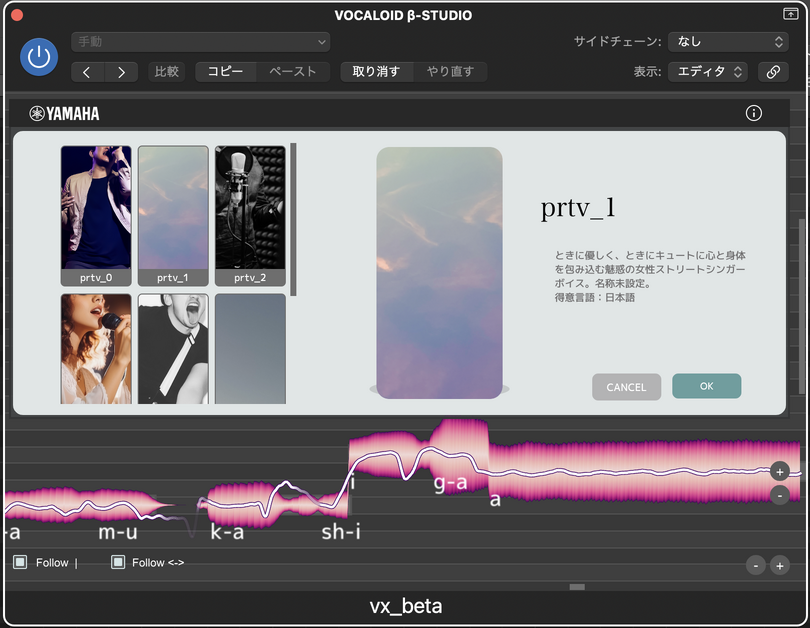Click the vertical zoom in plus button

click(780, 471)
